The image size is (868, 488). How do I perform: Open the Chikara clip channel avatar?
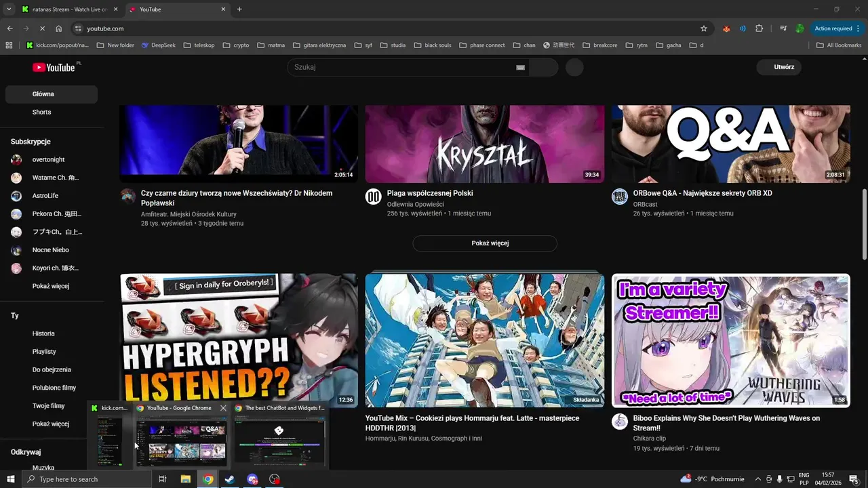[620, 422]
